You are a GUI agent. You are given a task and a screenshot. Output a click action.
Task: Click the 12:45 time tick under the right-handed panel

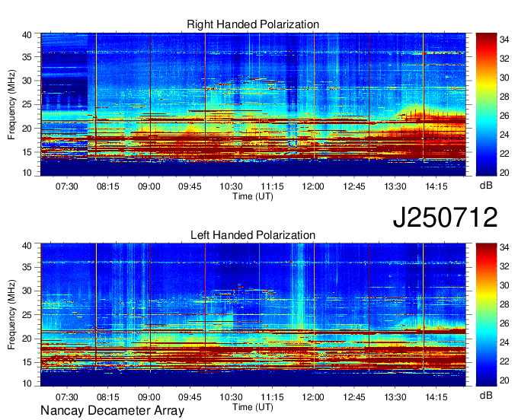pyautogui.click(x=354, y=186)
